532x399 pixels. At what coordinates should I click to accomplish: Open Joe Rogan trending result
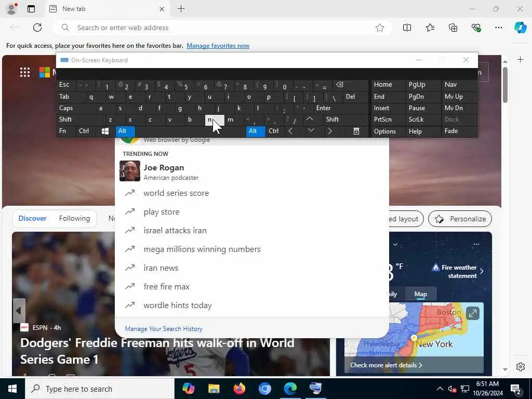[252, 171]
